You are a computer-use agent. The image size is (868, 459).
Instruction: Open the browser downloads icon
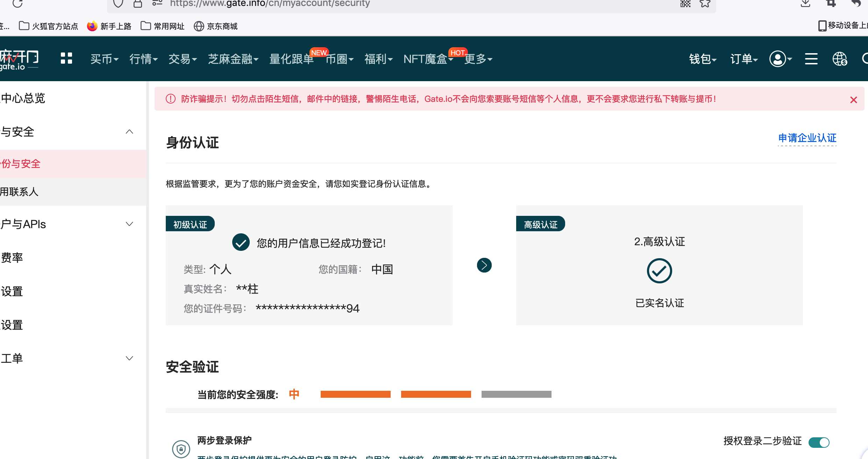[x=805, y=3]
